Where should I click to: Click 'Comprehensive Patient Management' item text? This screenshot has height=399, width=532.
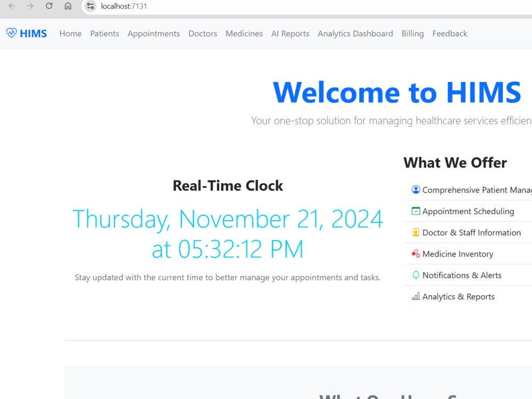tap(477, 190)
